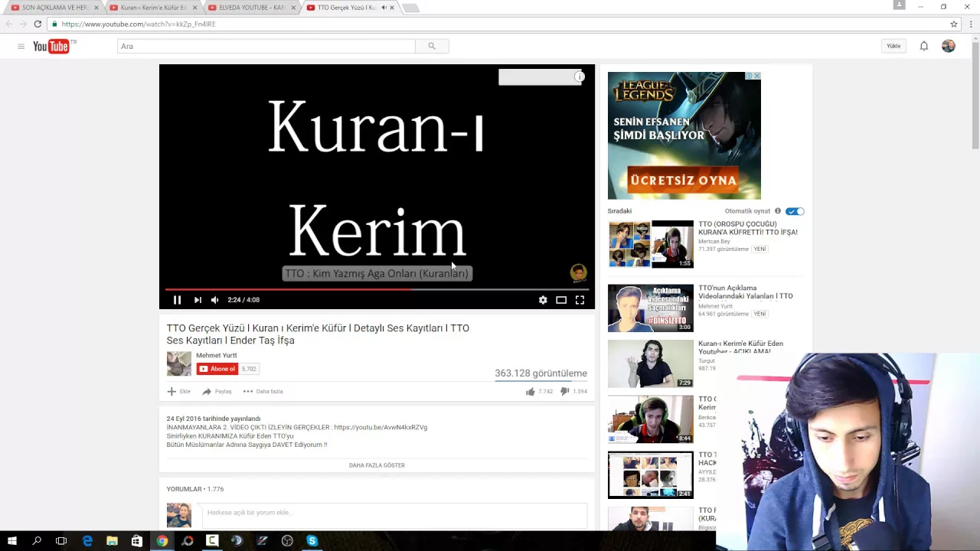The image size is (980, 551).
Task: Open the 1:55 suggested video thumbnail
Action: tap(651, 244)
